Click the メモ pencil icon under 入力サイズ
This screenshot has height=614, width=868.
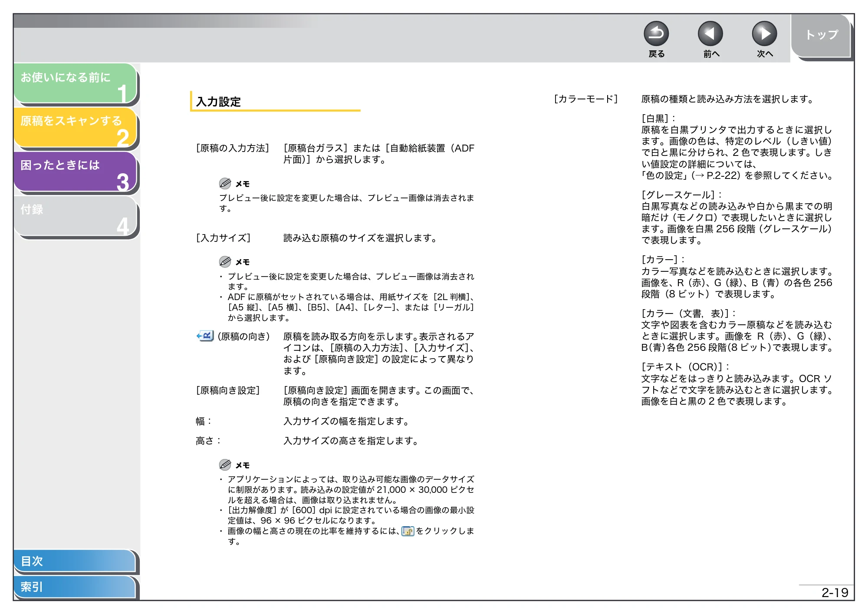[225, 261]
